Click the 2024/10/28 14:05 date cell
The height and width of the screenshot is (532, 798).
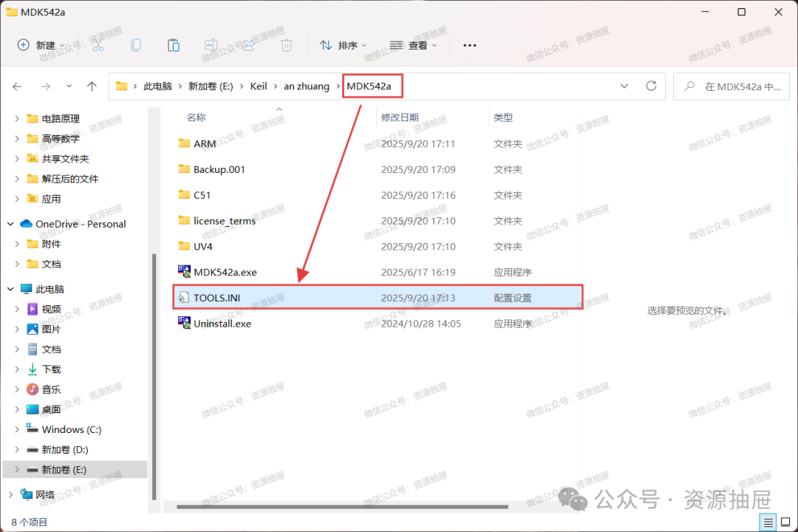click(421, 324)
